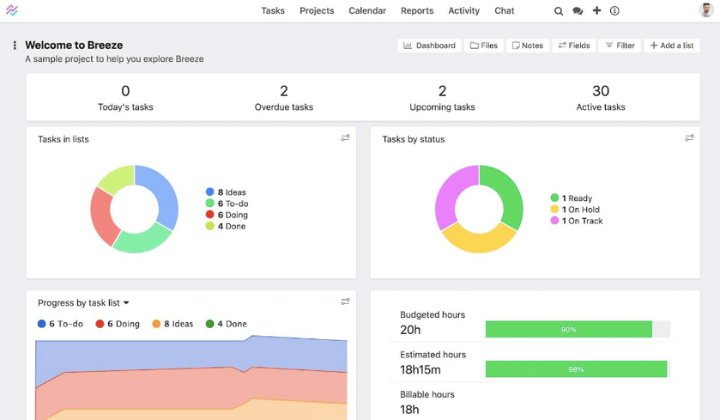
Task: Click the Add a list button
Action: click(x=672, y=46)
